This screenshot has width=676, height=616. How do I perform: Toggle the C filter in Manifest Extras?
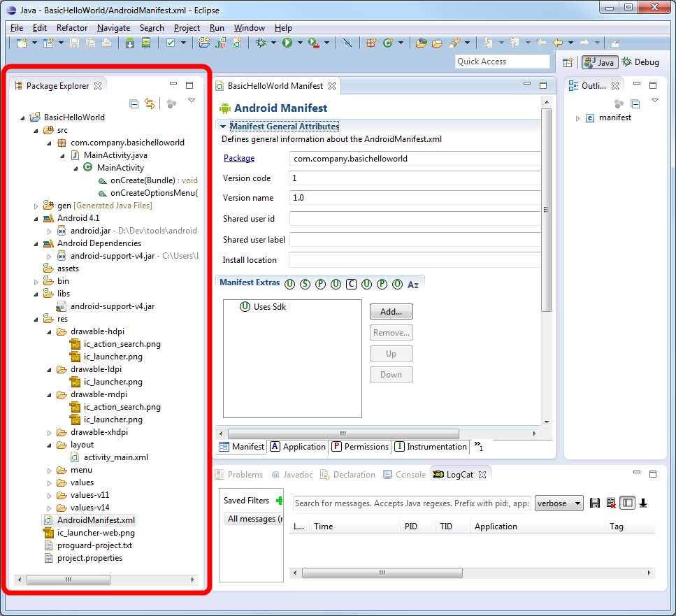pyautogui.click(x=352, y=285)
